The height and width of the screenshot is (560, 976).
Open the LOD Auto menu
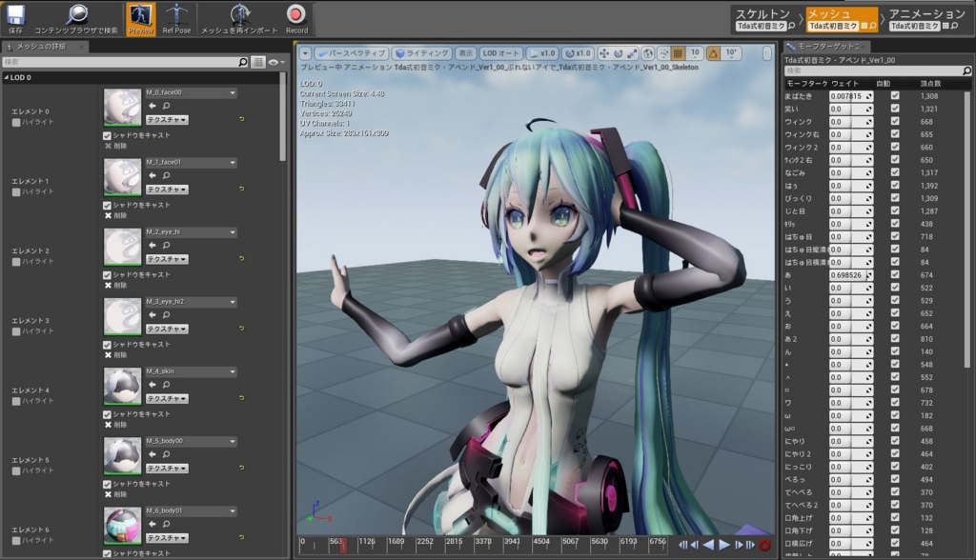point(500,53)
